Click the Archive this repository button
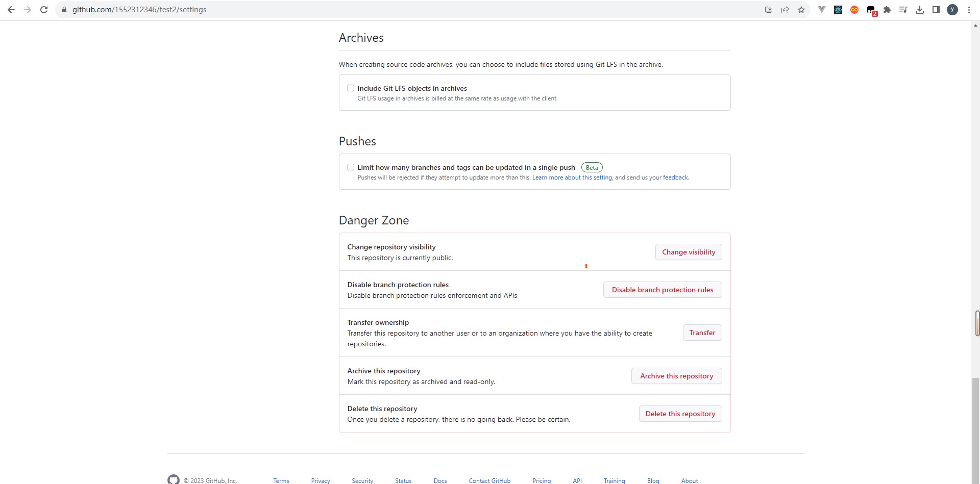The width and height of the screenshot is (980, 484). pyautogui.click(x=676, y=376)
